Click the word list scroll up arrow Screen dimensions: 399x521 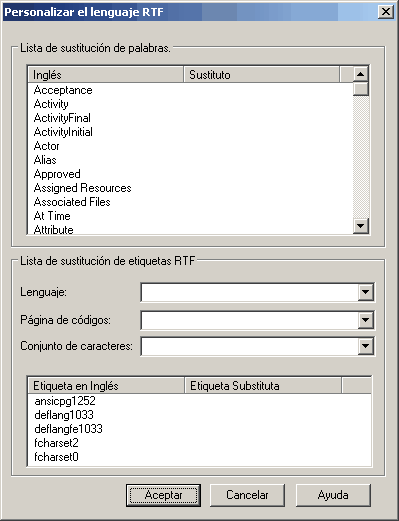click(x=360, y=74)
